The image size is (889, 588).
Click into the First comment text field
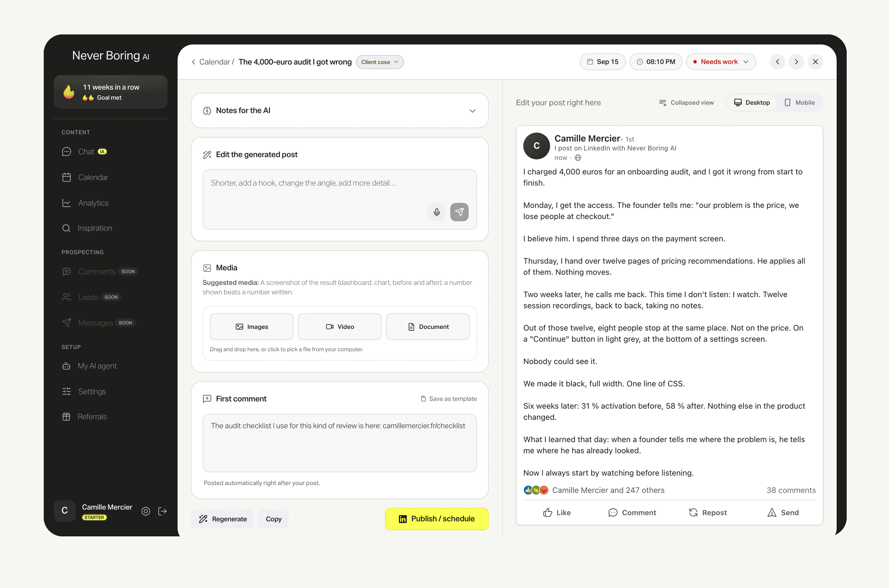tap(340, 443)
